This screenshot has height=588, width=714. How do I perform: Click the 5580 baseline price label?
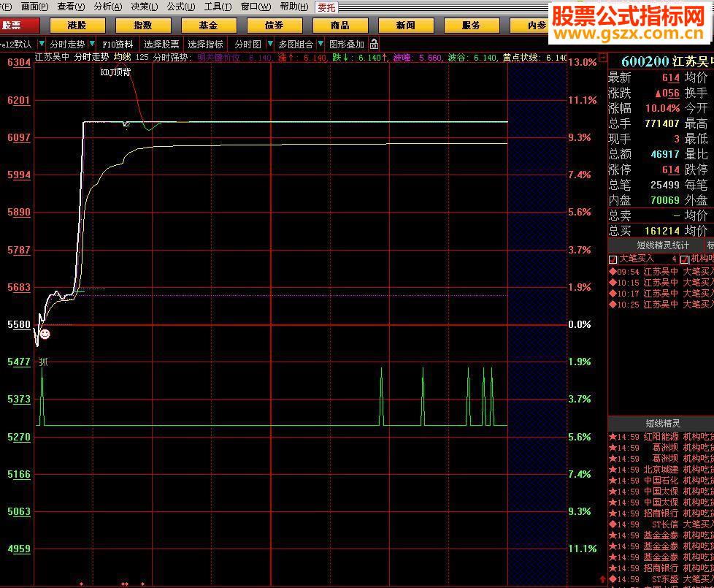click(19, 325)
